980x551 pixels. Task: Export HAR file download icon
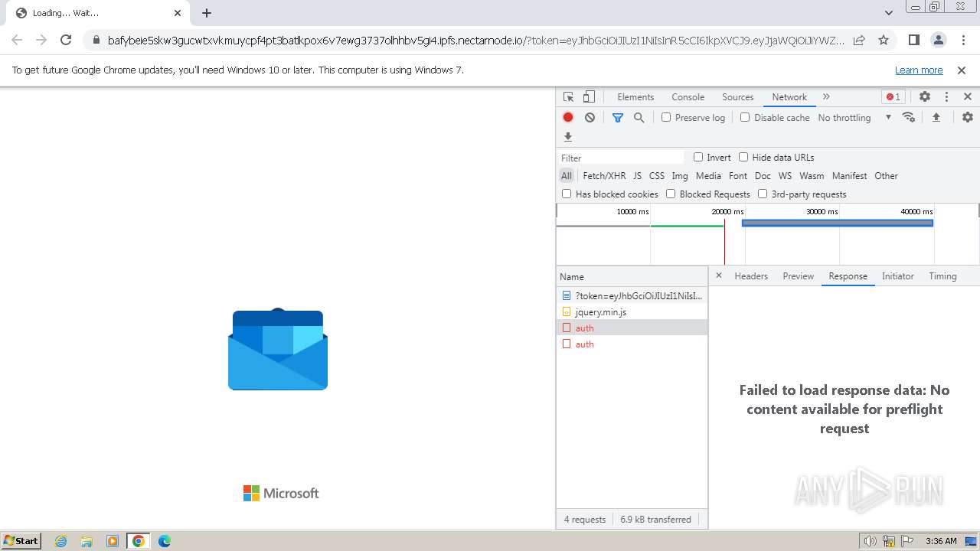coord(568,137)
